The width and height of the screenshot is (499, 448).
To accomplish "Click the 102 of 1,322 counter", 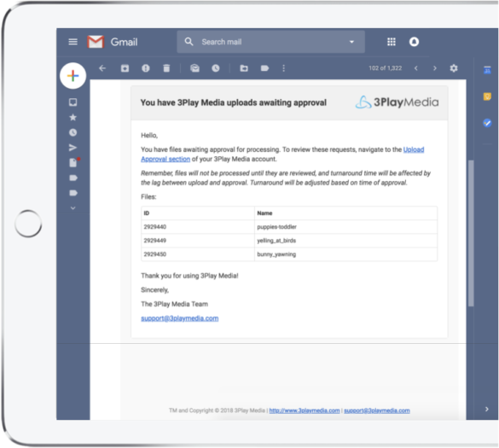I will point(385,68).
